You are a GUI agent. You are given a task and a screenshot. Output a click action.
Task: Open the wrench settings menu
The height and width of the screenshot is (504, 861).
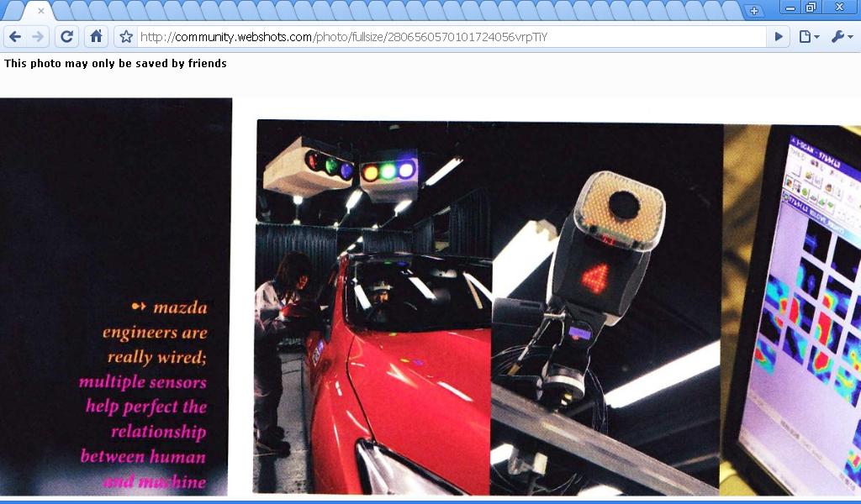842,37
